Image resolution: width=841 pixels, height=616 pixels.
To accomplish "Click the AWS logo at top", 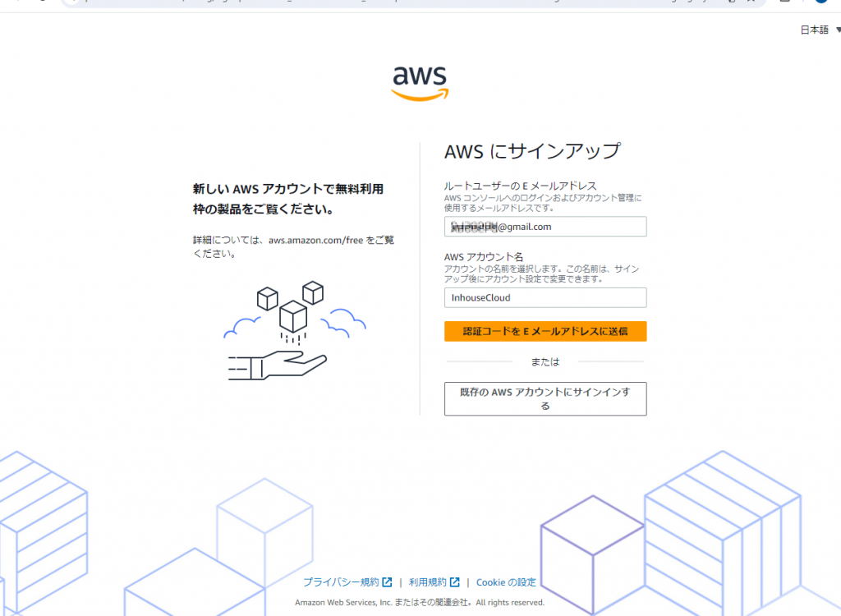I will pyautogui.click(x=420, y=83).
